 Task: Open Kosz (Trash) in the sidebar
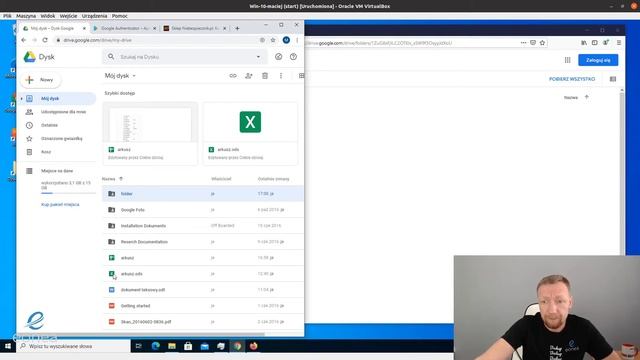click(46, 152)
